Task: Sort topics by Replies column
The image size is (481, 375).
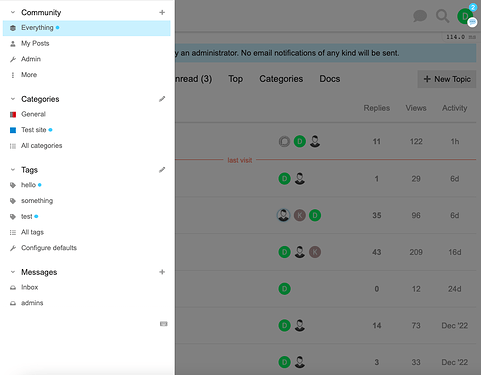Action: click(x=377, y=108)
